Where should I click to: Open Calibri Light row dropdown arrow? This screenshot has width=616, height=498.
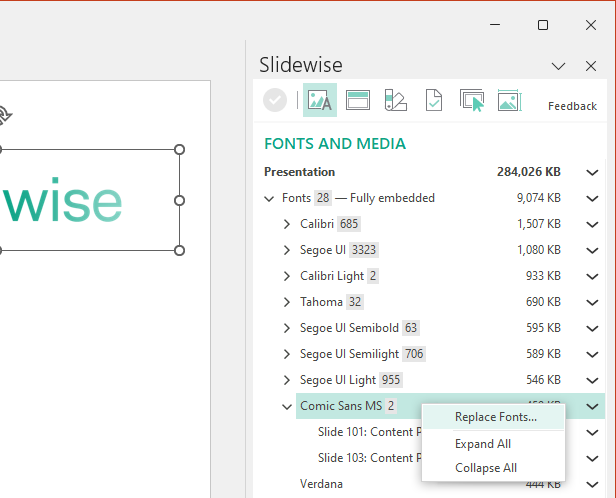pyautogui.click(x=592, y=276)
